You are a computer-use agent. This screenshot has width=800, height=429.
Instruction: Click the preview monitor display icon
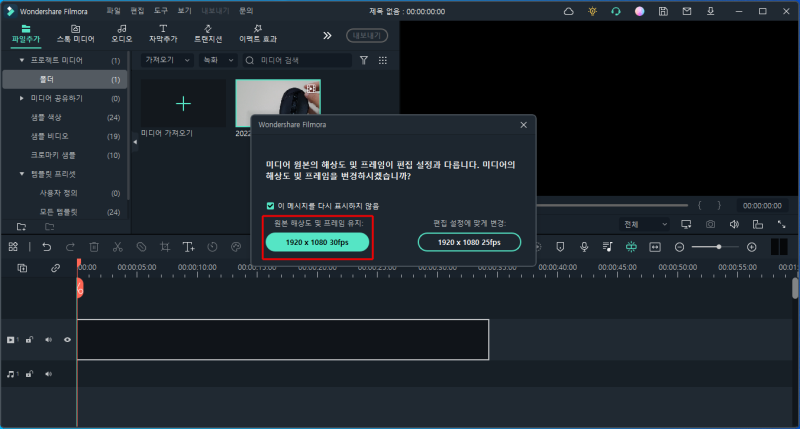[x=686, y=224]
